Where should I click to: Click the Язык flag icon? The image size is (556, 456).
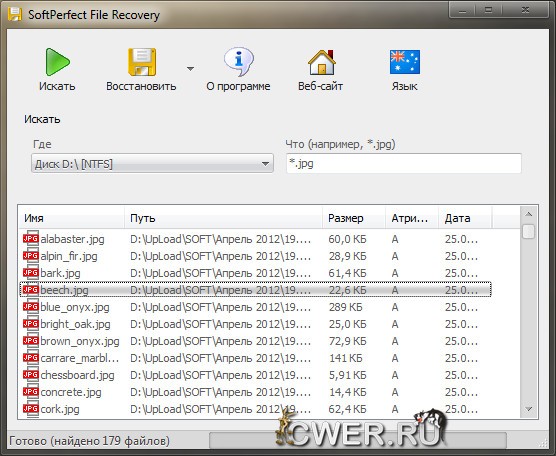(405, 62)
